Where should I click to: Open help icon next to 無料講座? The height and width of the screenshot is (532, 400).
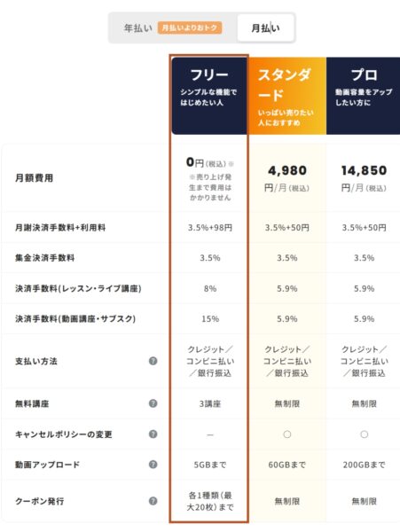[x=153, y=403]
